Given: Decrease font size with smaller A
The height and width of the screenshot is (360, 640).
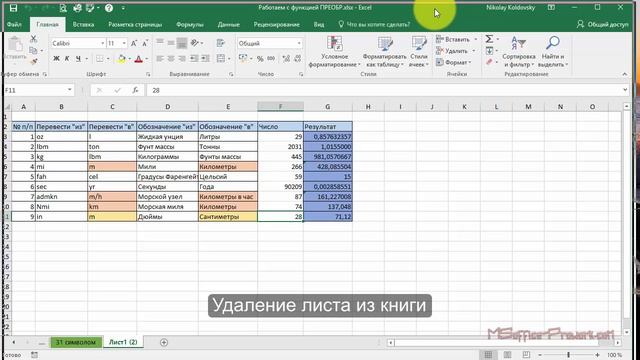Looking at the screenshot, I should coord(145,43).
